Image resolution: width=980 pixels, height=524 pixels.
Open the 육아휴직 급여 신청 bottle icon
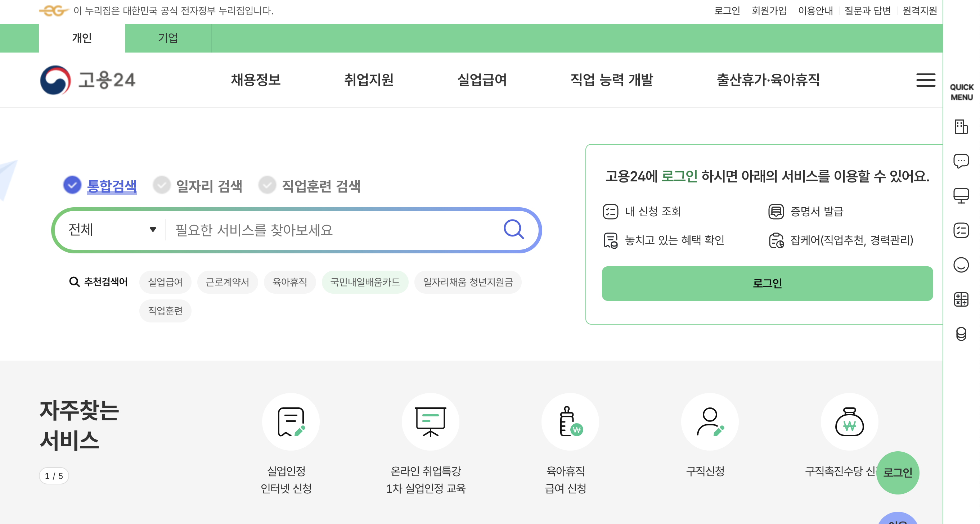[x=570, y=422]
